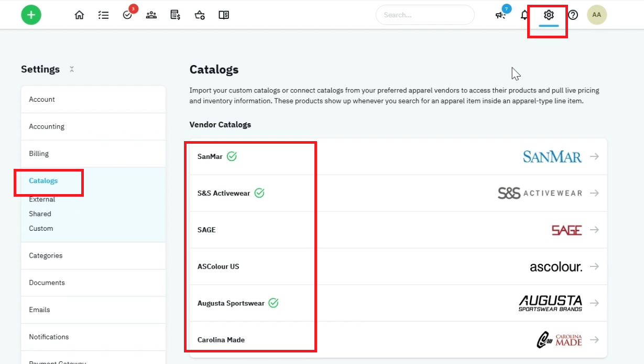Screen dimensions: 644x364
Task: Click the arrow on the Carolina Made row
Action: click(x=594, y=340)
